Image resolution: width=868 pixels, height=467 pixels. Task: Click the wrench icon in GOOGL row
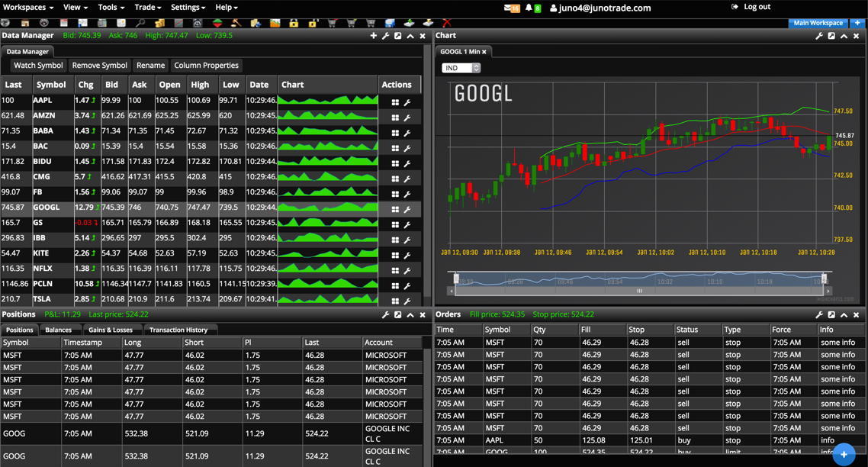[x=407, y=208]
